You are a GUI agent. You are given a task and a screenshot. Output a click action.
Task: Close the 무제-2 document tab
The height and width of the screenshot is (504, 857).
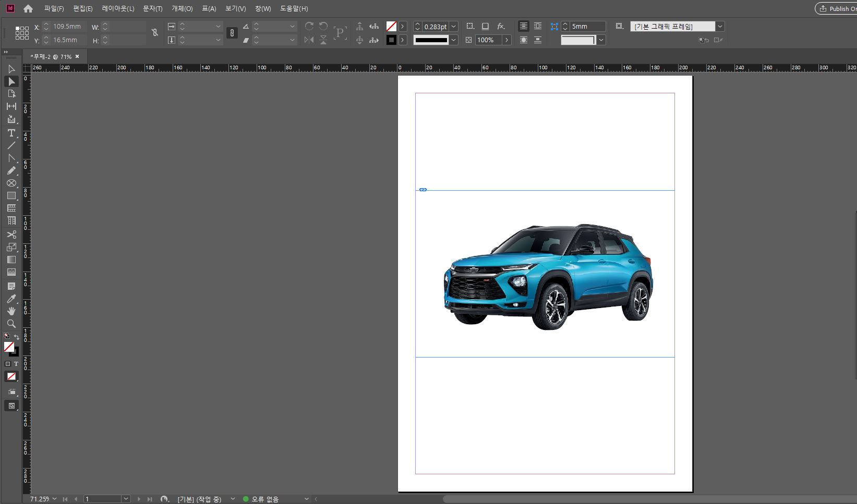click(77, 56)
